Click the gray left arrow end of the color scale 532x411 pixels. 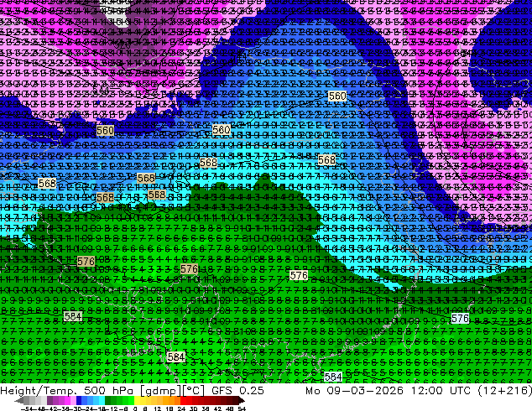click(x=19, y=401)
